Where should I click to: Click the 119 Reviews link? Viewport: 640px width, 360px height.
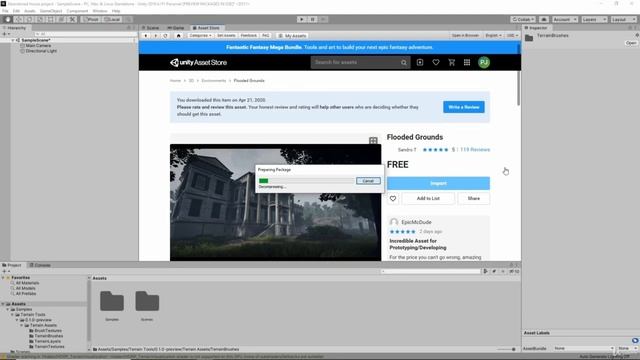(x=475, y=150)
